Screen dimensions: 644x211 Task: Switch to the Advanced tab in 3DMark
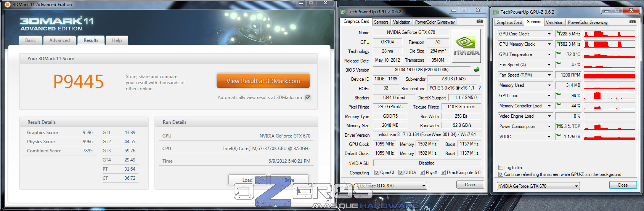[x=59, y=40]
